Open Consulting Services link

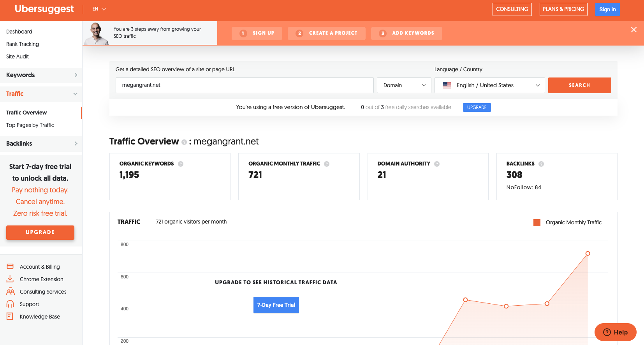pyautogui.click(x=43, y=292)
